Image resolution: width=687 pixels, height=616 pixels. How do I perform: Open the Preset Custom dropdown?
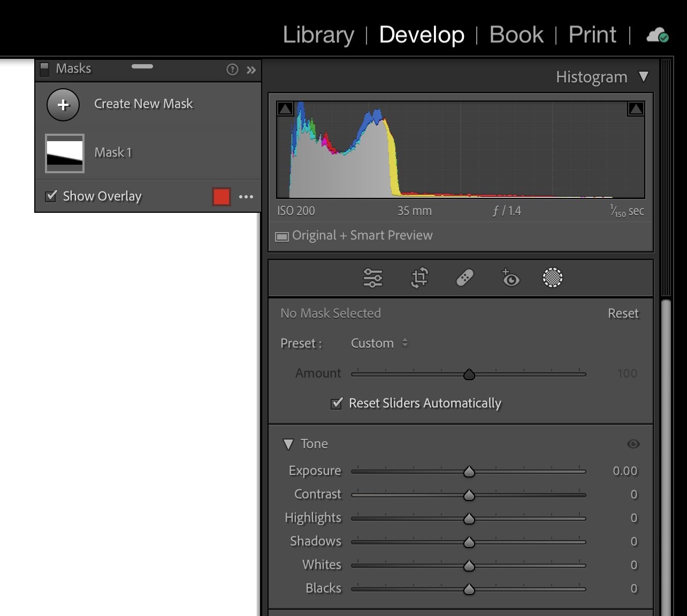(x=379, y=343)
